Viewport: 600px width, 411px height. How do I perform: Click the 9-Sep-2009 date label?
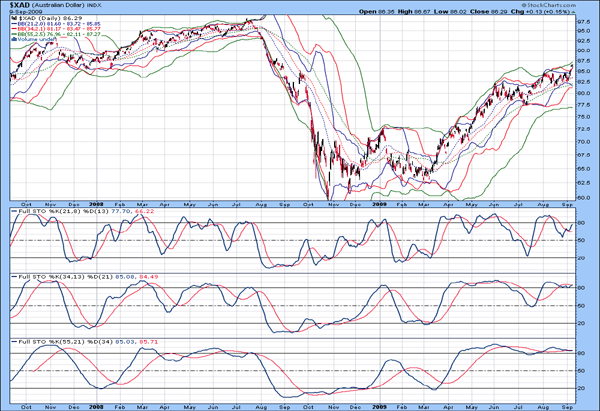point(22,11)
